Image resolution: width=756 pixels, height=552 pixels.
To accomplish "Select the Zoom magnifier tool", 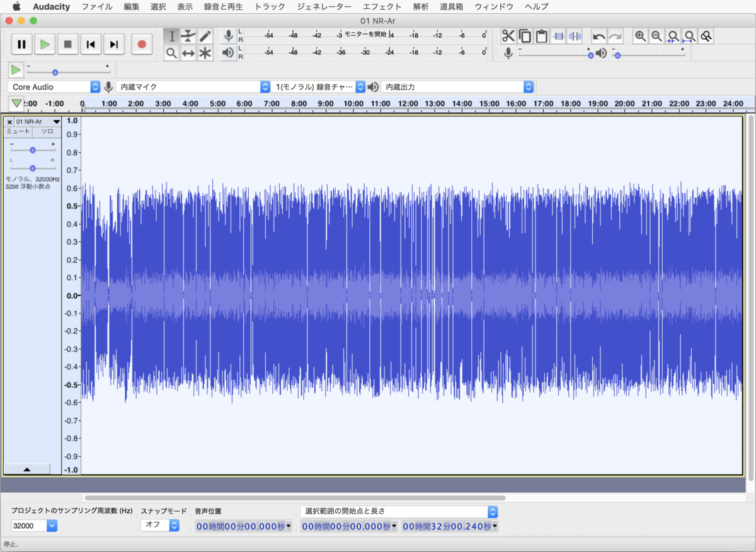I will point(171,54).
